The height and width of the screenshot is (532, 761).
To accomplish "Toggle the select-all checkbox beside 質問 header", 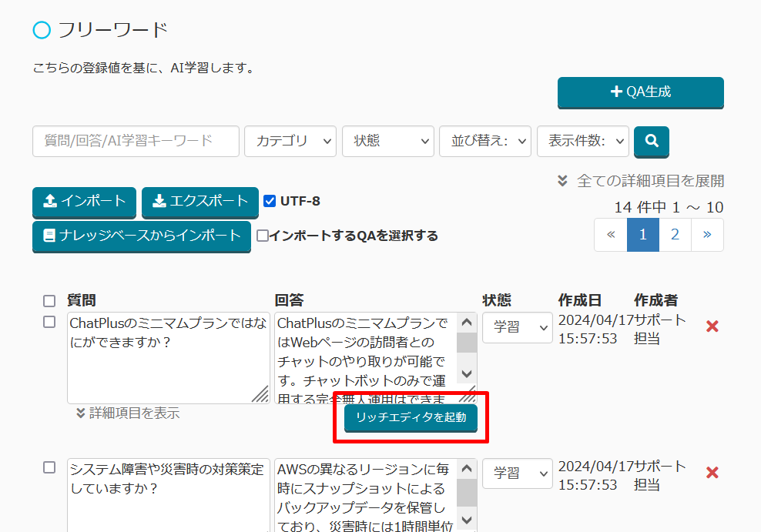I will pyautogui.click(x=49, y=300).
